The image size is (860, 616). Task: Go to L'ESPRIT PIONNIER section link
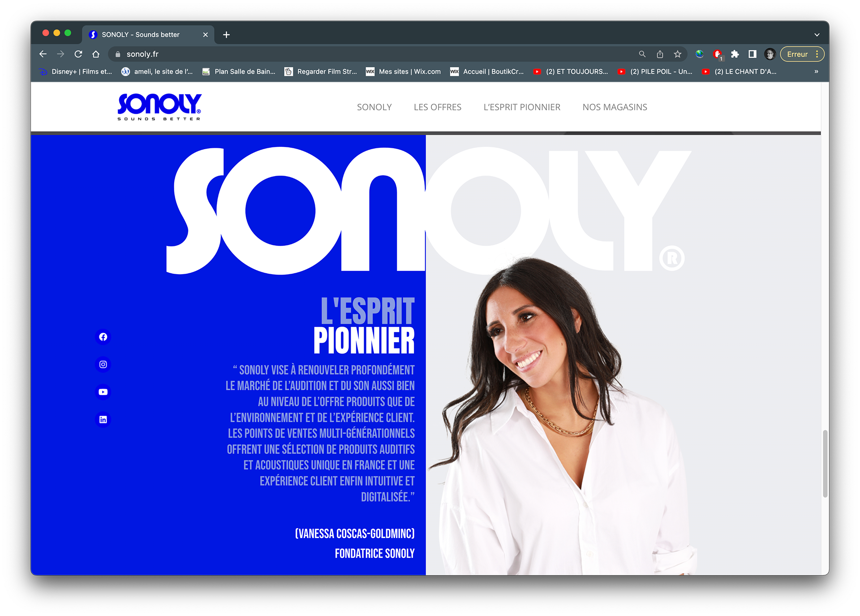(522, 107)
